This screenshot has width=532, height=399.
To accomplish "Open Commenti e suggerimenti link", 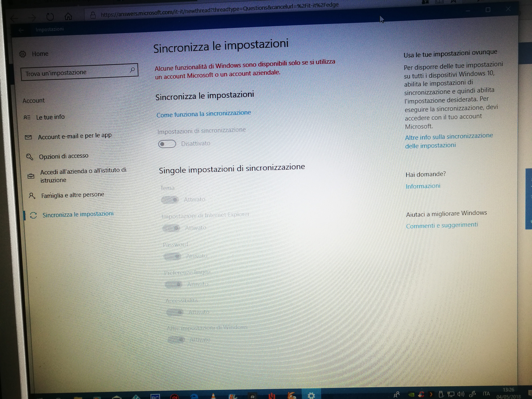I will [442, 225].
